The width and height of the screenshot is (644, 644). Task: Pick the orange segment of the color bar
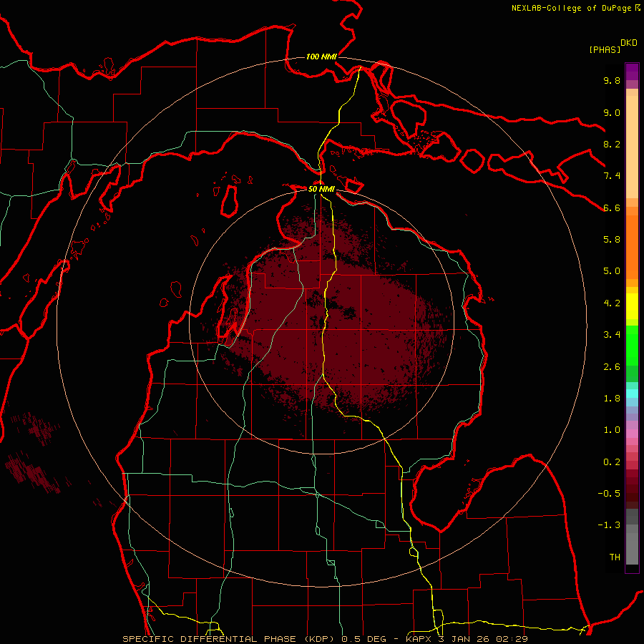[x=632, y=247]
